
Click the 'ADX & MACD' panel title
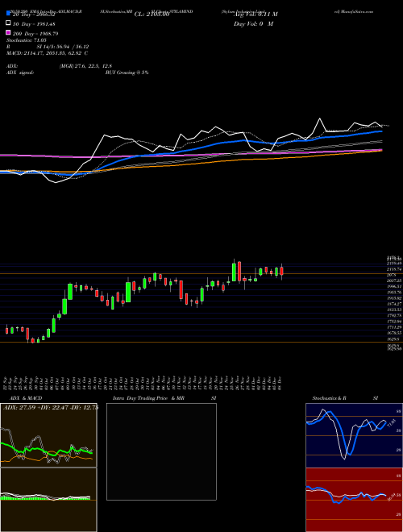26,398
